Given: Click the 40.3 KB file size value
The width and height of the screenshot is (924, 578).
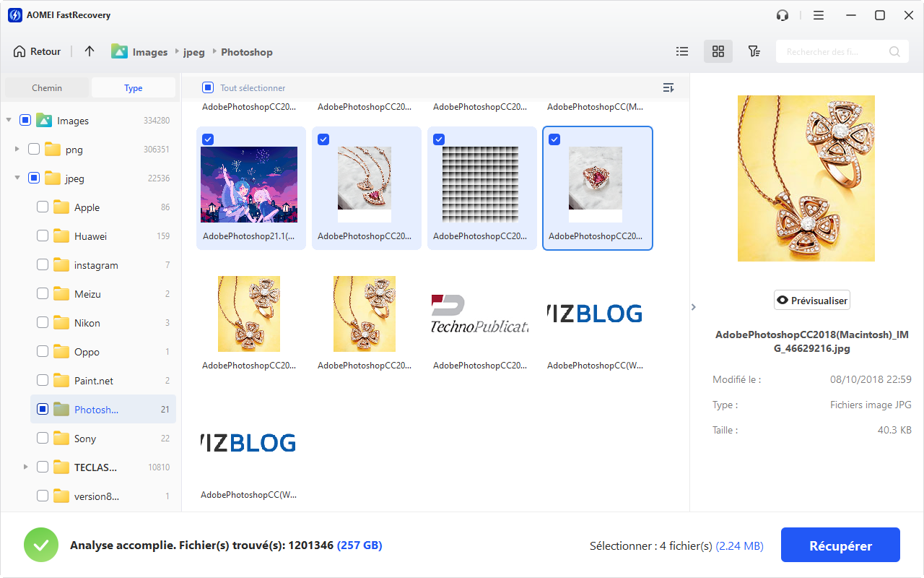Looking at the screenshot, I should [x=895, y=430].
